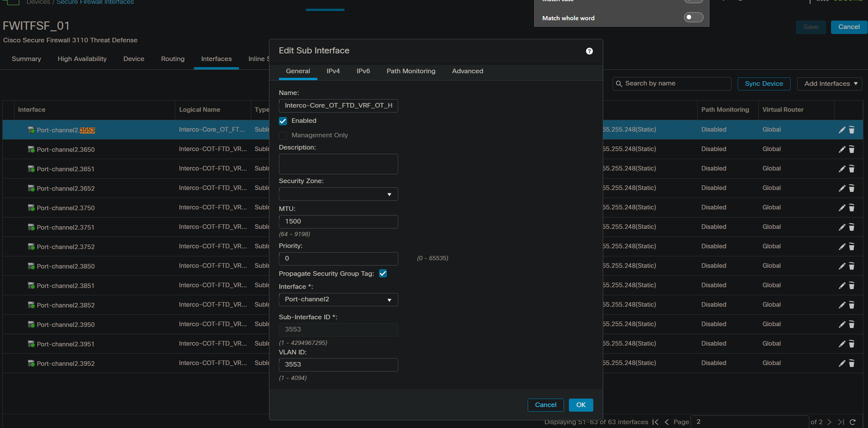Click the Priority input field

(x=338, y=259)
